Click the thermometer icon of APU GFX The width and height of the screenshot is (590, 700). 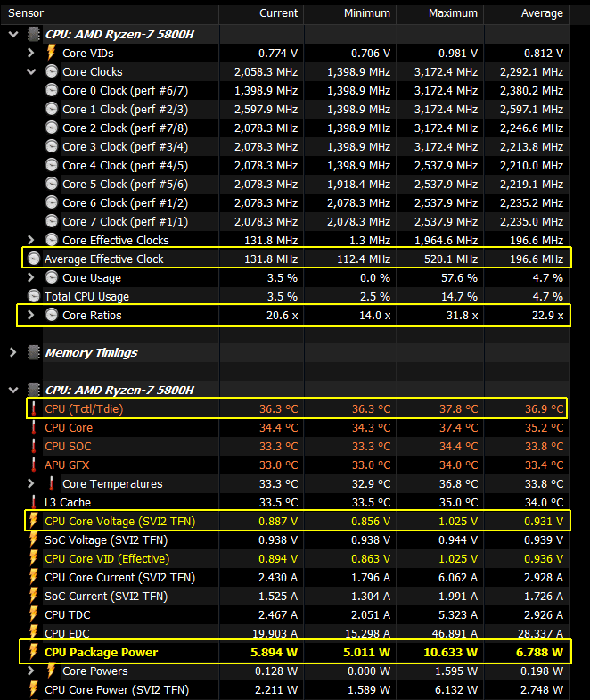(34, 465)
